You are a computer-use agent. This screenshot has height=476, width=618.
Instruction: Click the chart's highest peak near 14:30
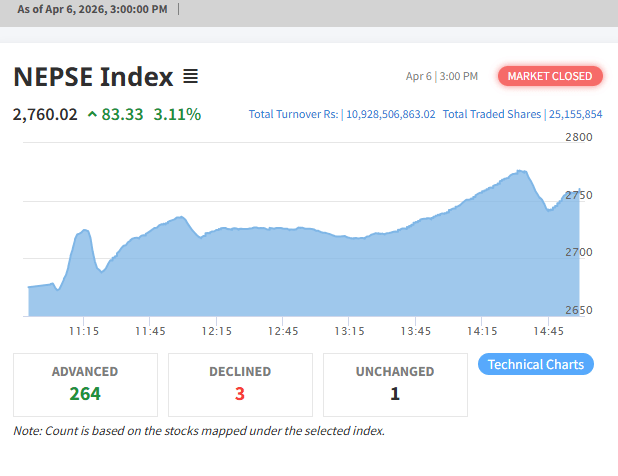point(521,171)
